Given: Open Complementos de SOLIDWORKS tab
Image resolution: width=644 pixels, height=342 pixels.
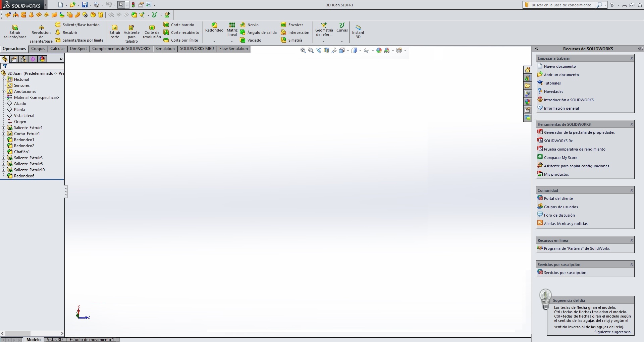Looking at the screenshot, I should (x=121, y=49).
